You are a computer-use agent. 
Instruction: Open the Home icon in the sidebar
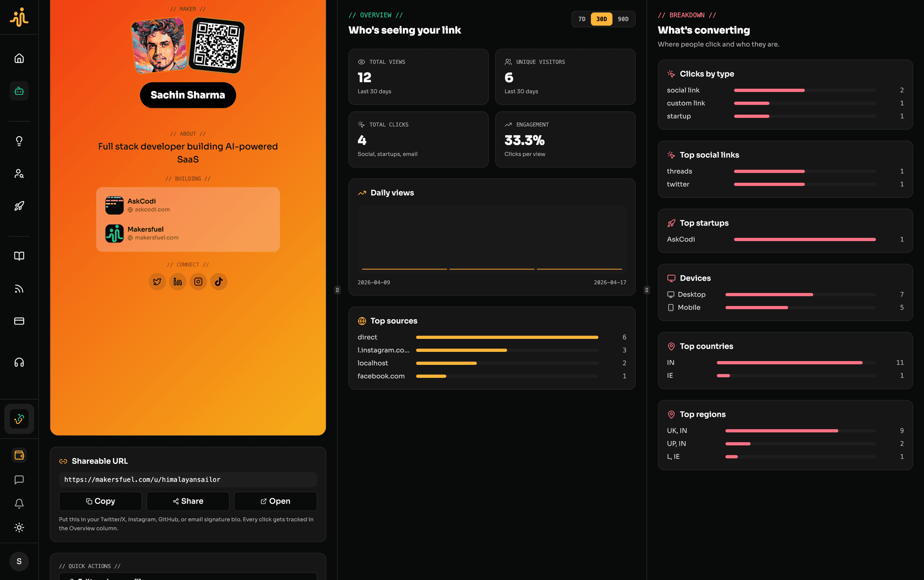coord(19,58)
